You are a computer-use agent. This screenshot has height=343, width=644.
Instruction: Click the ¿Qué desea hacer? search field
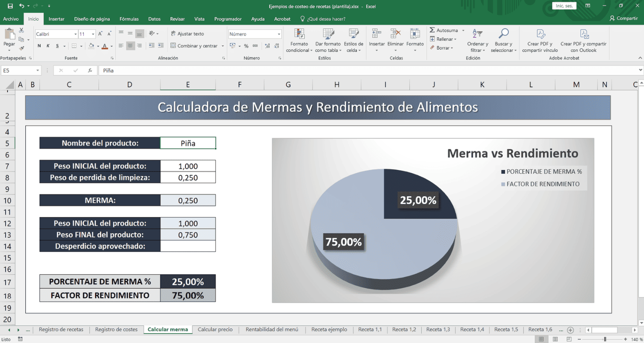pos(323,19)
